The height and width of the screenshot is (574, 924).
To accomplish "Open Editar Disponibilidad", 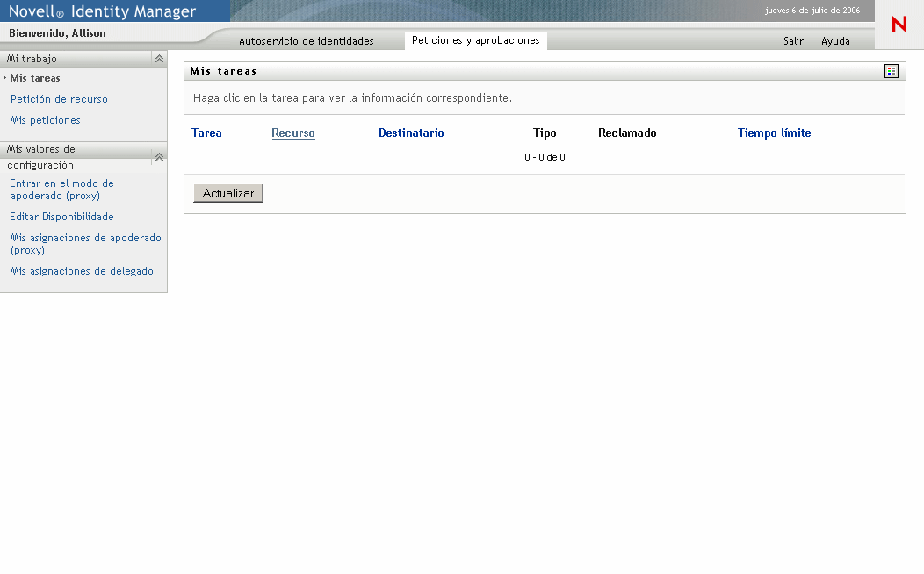I will point(61,217).
